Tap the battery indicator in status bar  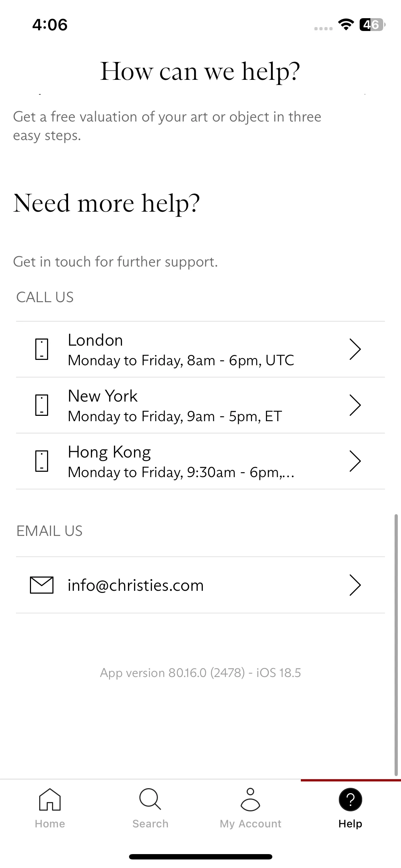click(x=372, y=25)
